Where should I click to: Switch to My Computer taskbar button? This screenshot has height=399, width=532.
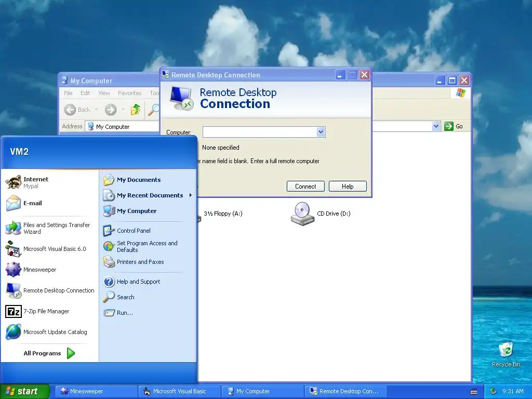point(262,391)
